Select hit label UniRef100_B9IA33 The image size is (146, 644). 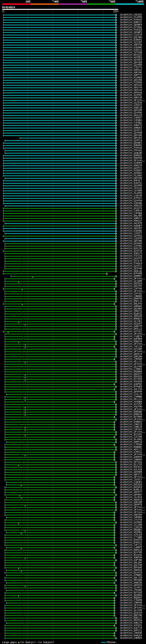[131, 55]
